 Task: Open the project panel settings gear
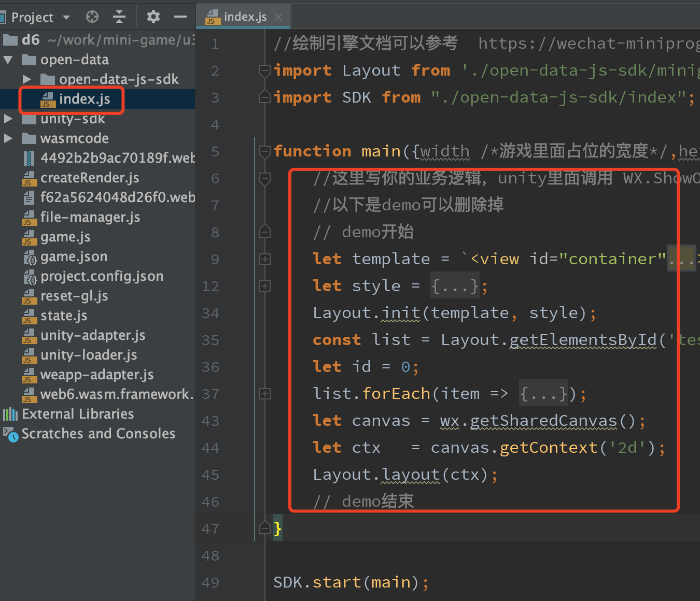[153, 17]
